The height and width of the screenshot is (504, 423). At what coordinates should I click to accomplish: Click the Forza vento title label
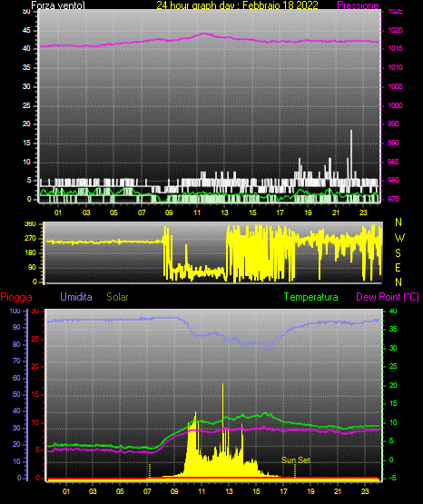(58, 5)
